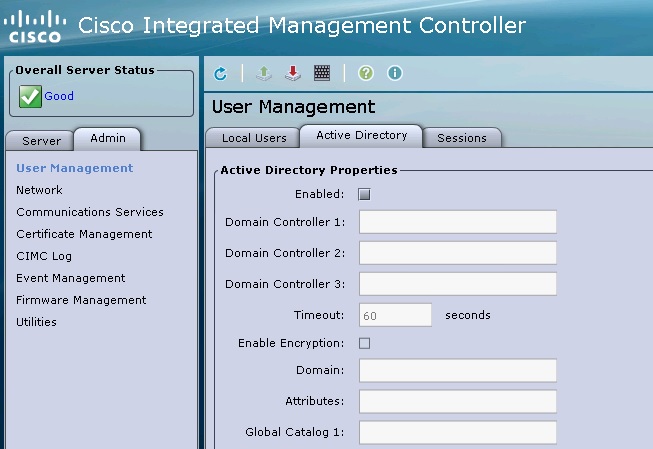Click the Active Directory Properties heading
Screen dimensions: 653x449
click(309, 170)
